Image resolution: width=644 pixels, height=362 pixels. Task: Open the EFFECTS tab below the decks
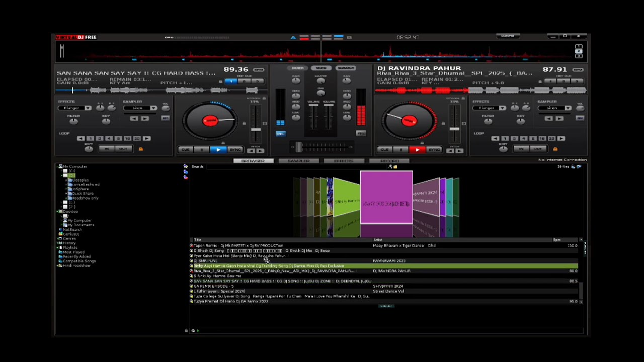coord(344,161)
